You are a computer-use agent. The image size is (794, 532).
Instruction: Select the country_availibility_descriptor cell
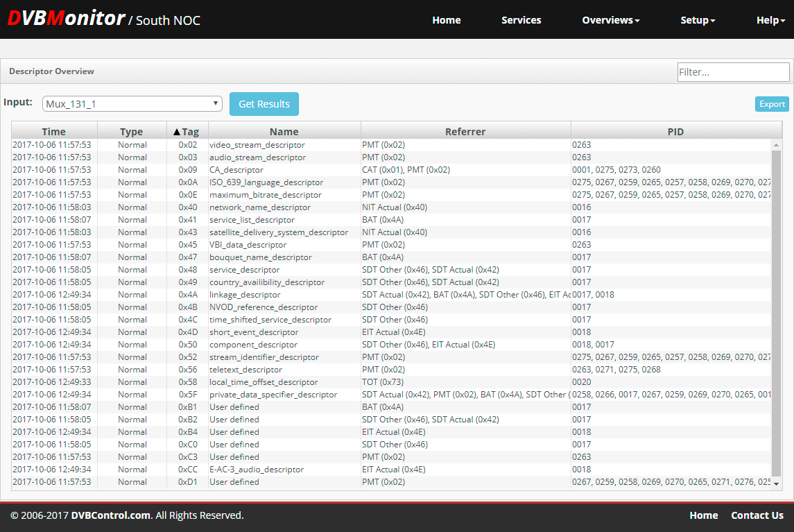pyautogui.click(x=267, y=282)
